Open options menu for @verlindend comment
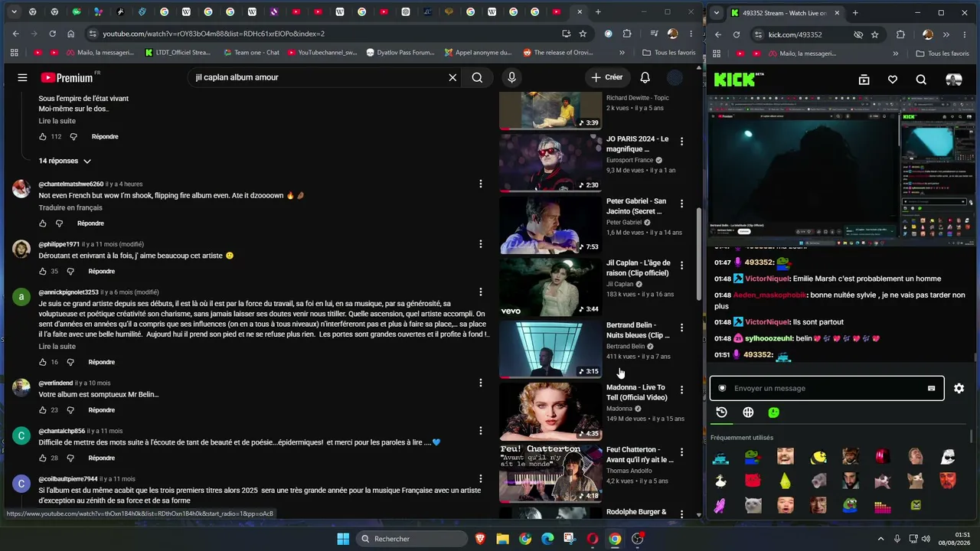Screen dimensions: 980x551 click(x=481, y=383)
